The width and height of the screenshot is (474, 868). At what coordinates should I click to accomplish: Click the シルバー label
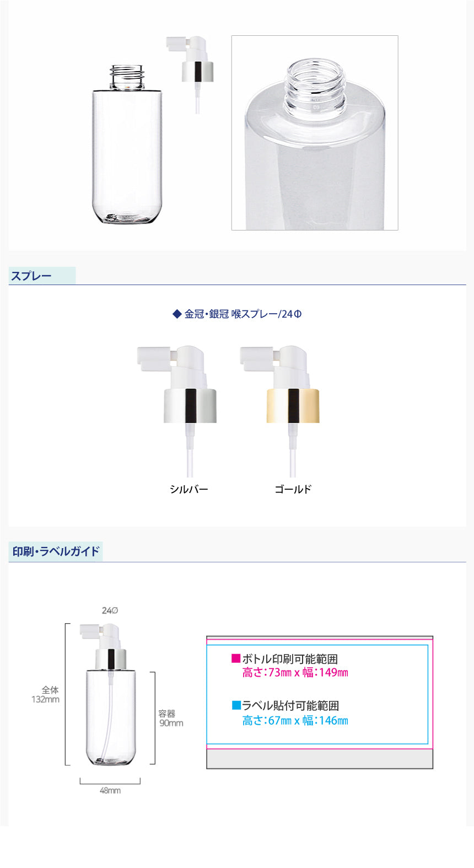tap(188, 489)
